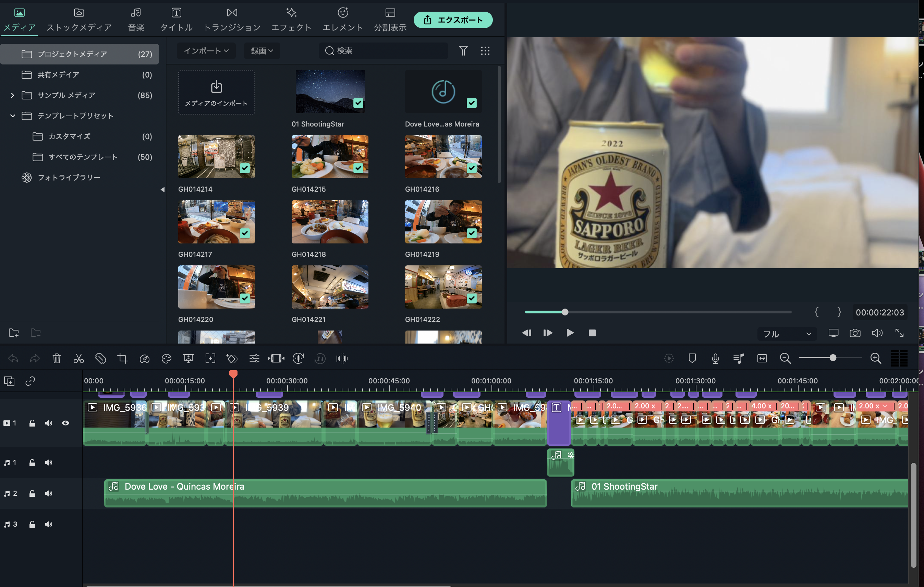This screenshot has width=924, height=587.
Task: Click the メディアのインポート box
Action: point(216,92)
